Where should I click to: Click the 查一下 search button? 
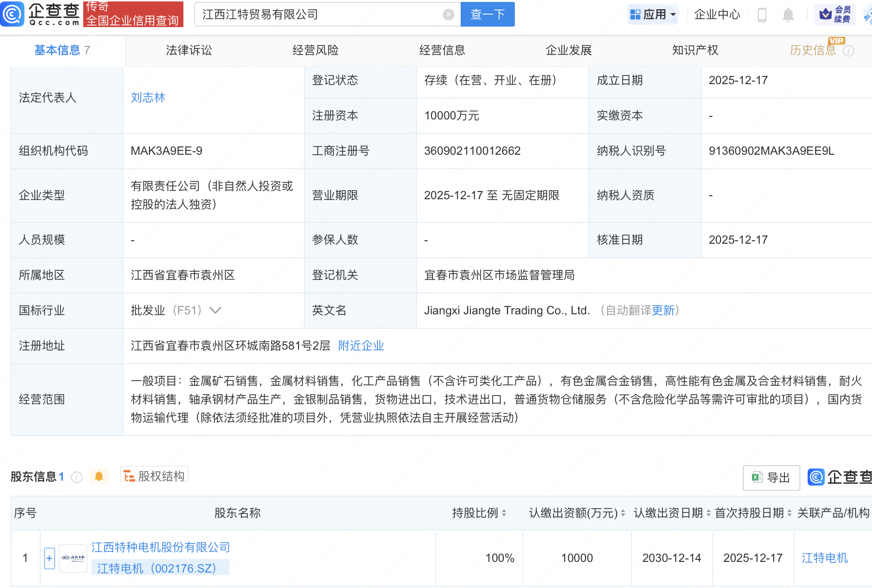(487, 14)
